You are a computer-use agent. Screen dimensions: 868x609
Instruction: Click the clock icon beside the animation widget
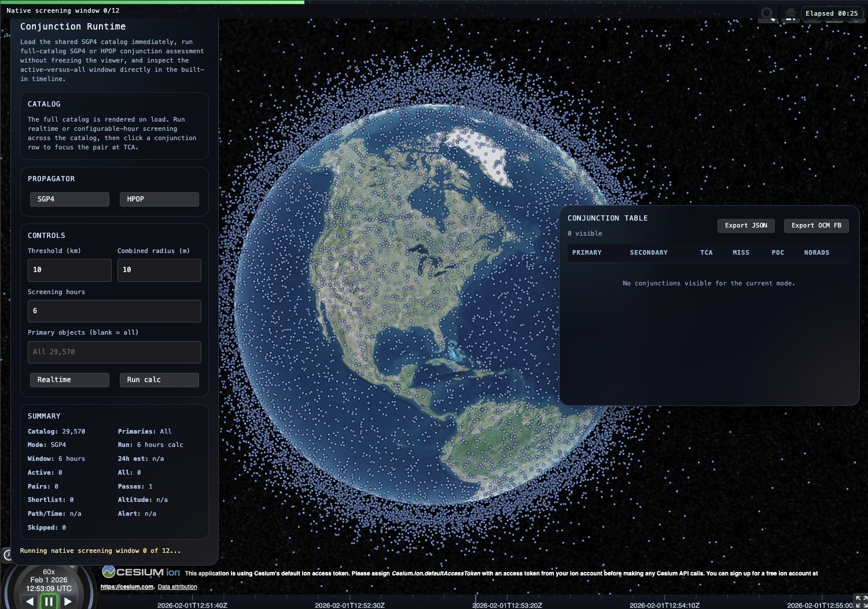[7, 555]
